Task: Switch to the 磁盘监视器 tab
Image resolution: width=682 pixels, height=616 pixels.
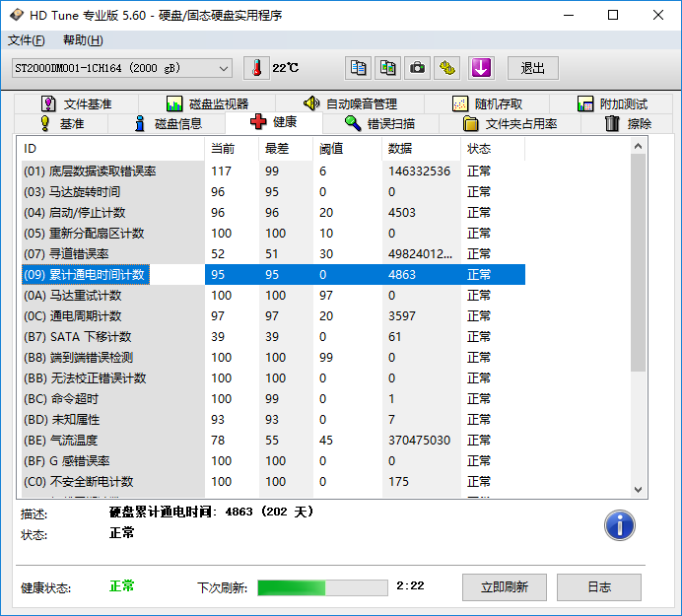Action: pyautogui.click(x=207, y=103)
